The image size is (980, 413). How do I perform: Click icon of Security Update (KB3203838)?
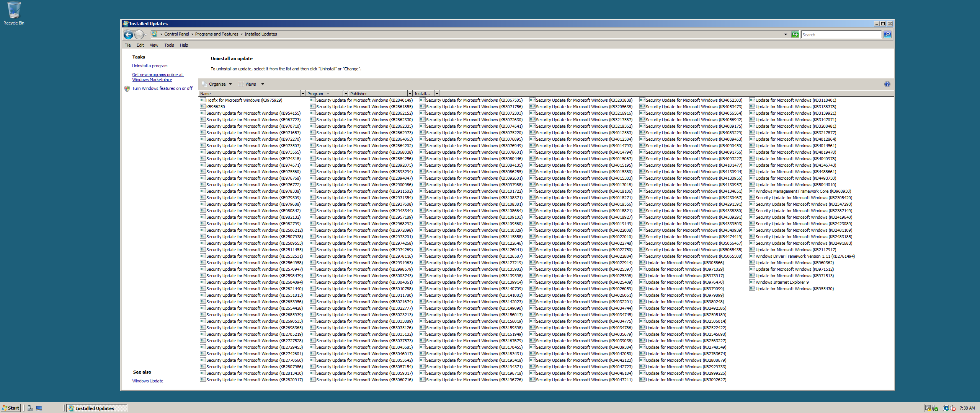click(x=532, y=100)
